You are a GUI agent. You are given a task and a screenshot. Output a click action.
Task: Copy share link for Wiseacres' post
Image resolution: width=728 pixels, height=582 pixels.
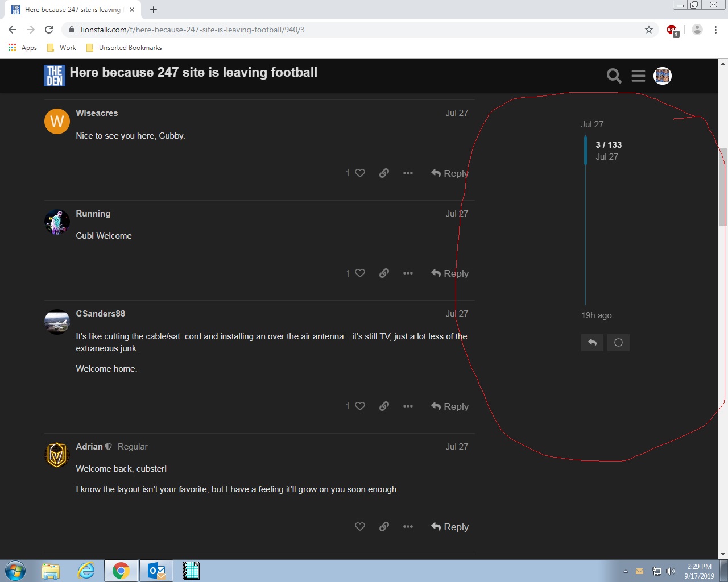[x=384, y=173]
